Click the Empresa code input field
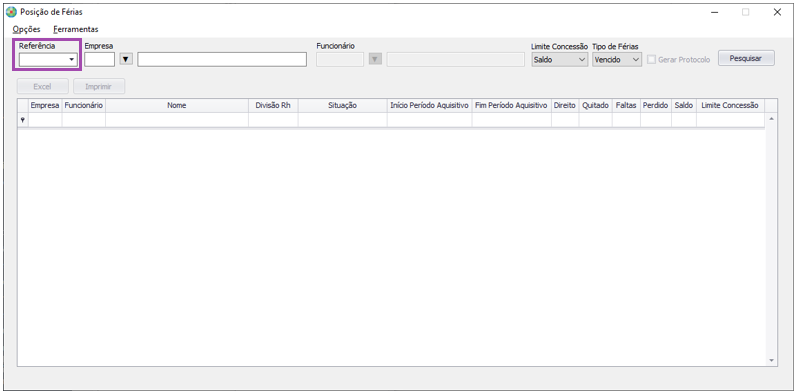The image size is (796, 392). (x=100, y=60)
